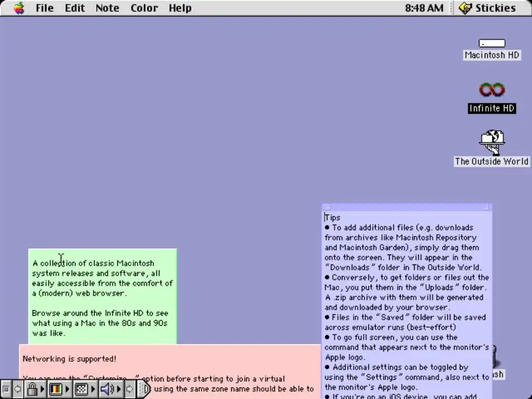Viewport: 532px width, 399px height.
Task: Open the Color menu
Action: click(x=144, y=8)
